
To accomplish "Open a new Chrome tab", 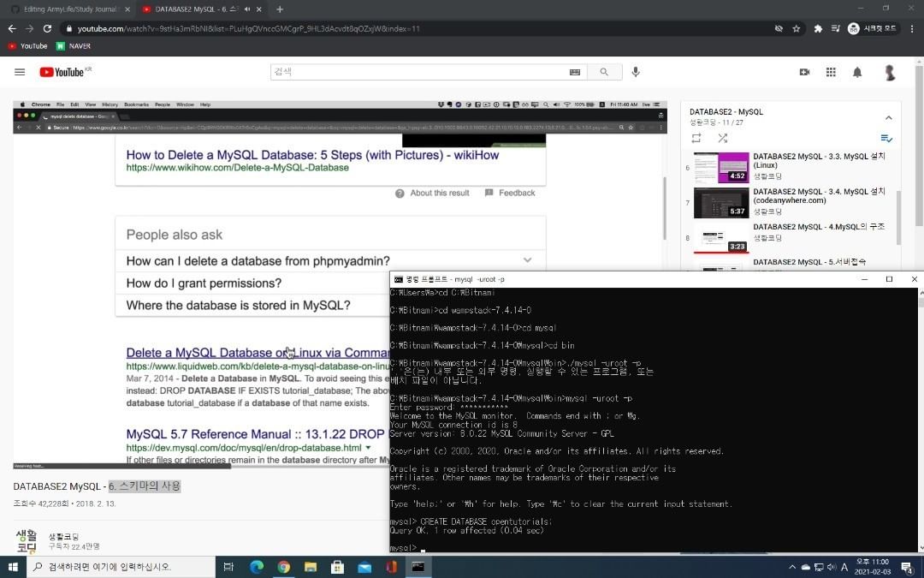I will pos(279,9).
